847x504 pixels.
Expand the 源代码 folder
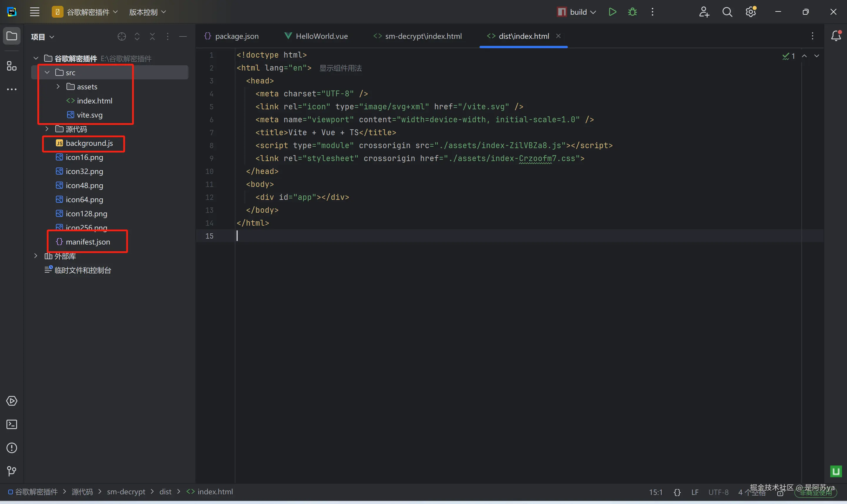point(47,129)
